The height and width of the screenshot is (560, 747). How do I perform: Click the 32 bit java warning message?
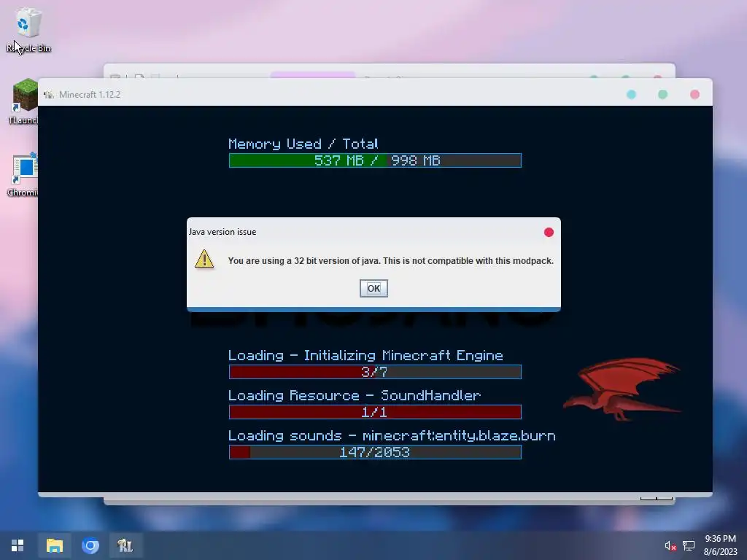coord(391,261)
